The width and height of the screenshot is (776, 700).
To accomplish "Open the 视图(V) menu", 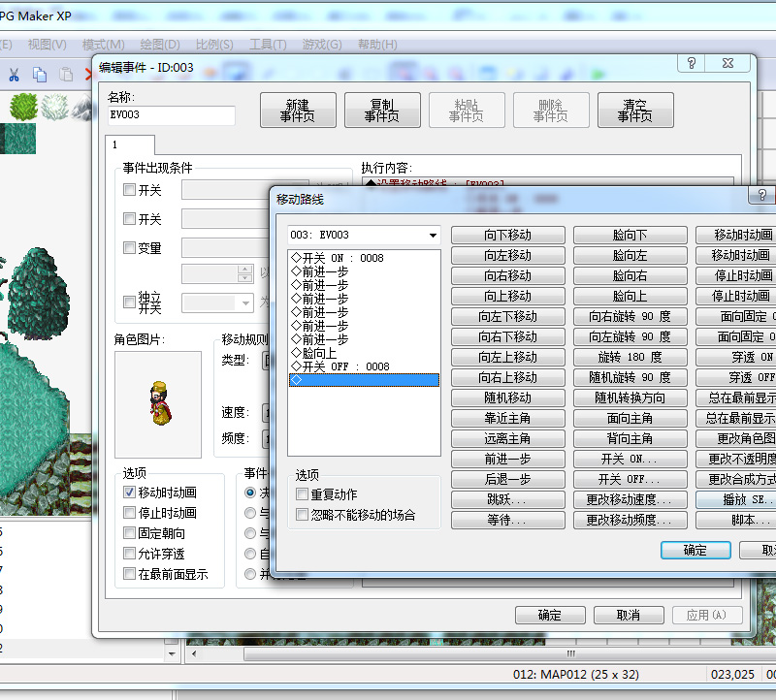I will tap(47, 45).
